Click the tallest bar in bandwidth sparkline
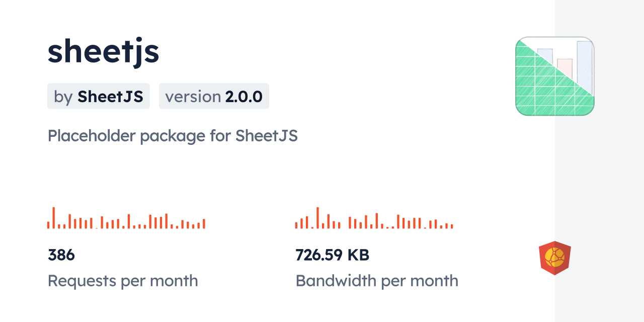 317,218
